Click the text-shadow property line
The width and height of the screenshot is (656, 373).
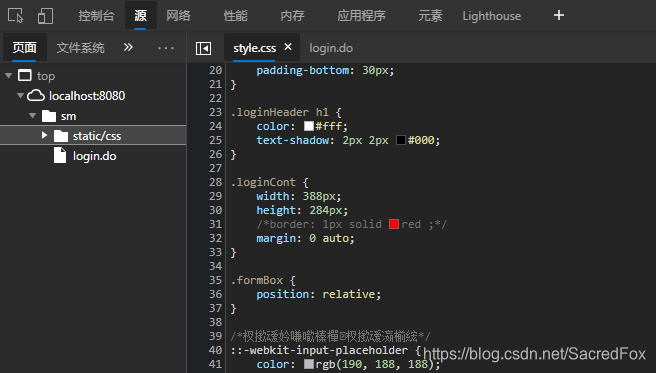(x=348, y=140)
